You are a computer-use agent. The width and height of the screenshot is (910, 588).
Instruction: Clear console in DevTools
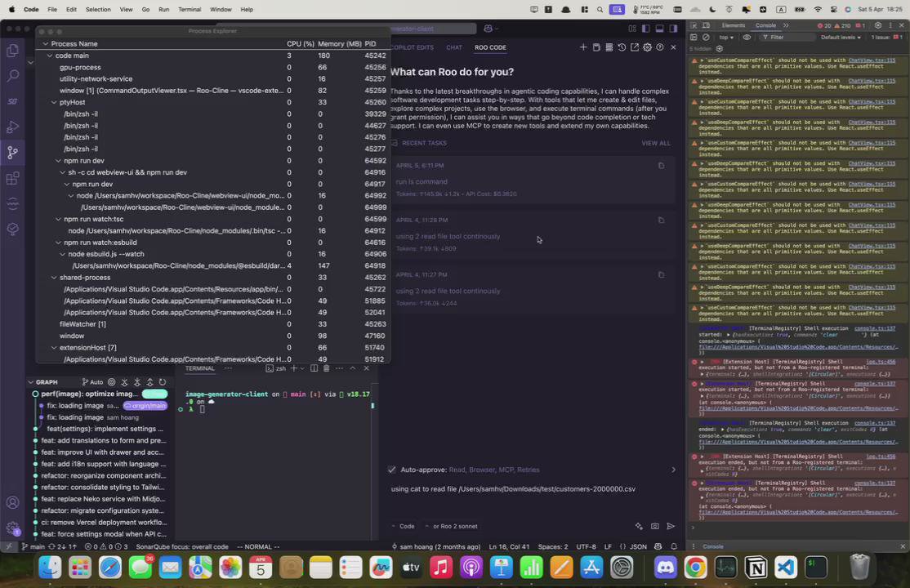point(706,37)
